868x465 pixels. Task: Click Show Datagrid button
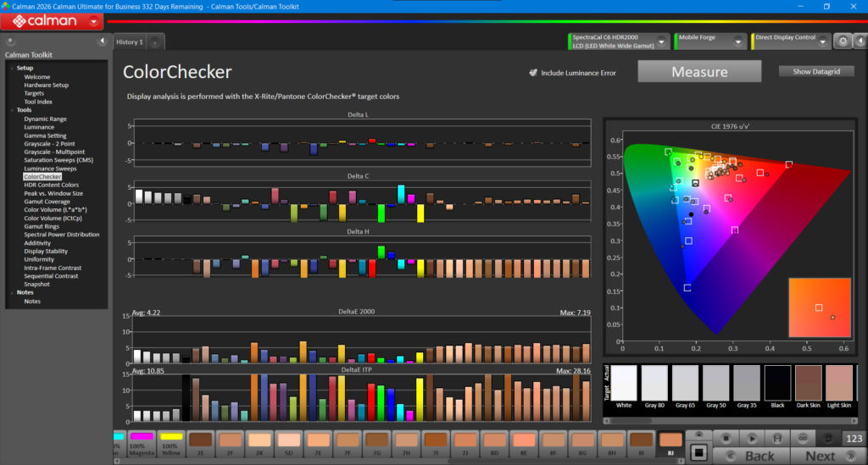(816, 71)
